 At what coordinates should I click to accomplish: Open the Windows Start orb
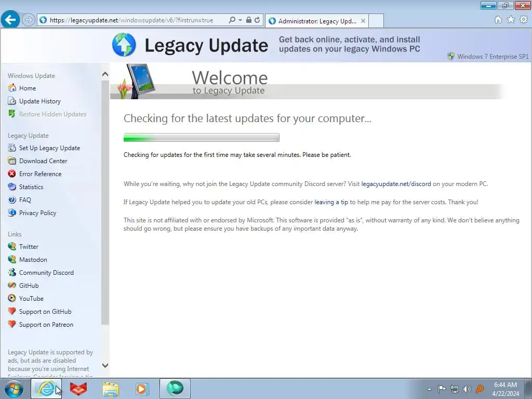[x=14, y=389]
